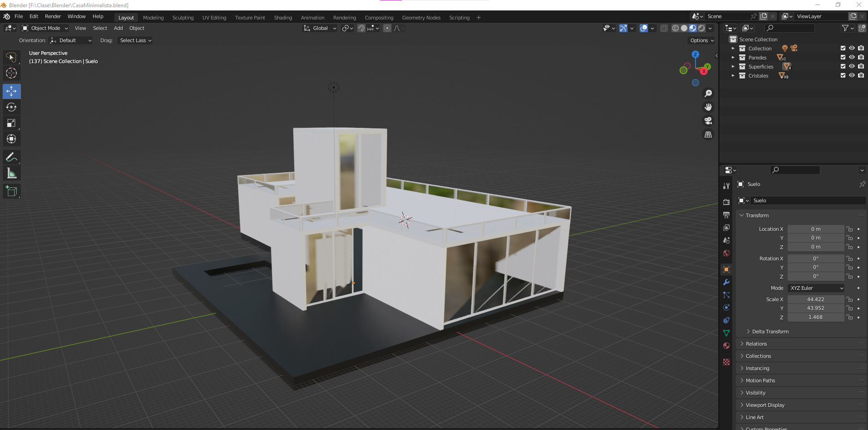Switch to orthographic/perspective grid view button
Viewport: 868px width, 430px height.
click(x=708, y=135)
